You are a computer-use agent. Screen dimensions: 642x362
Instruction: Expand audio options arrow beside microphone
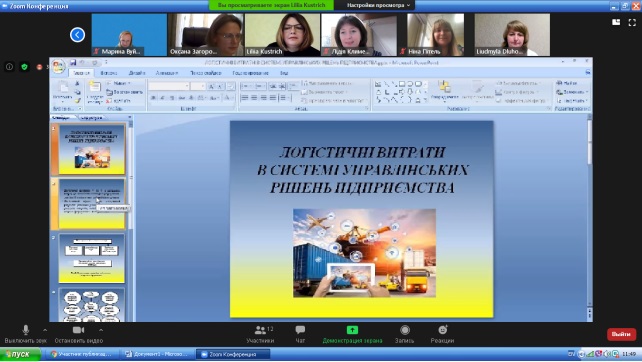click(45, 330)
